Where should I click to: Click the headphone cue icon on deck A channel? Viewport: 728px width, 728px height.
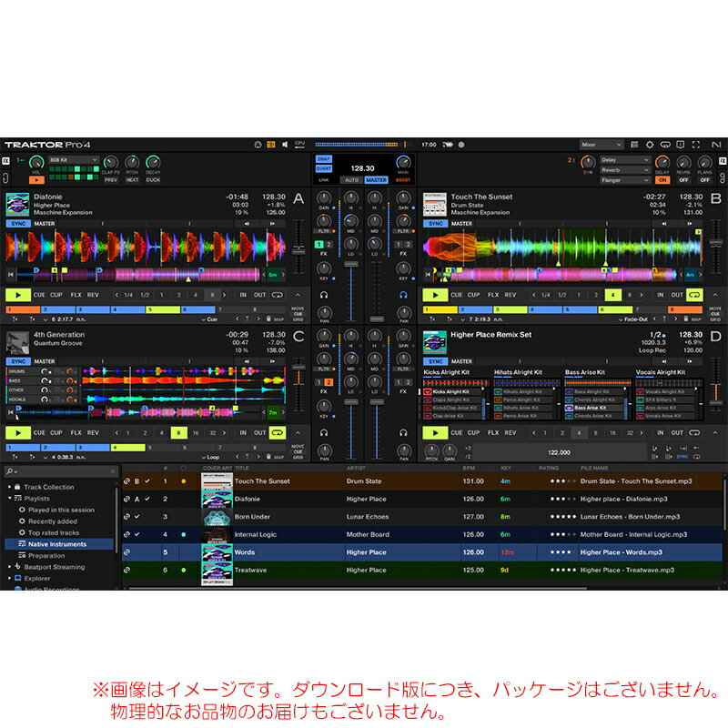coord(323,295)
